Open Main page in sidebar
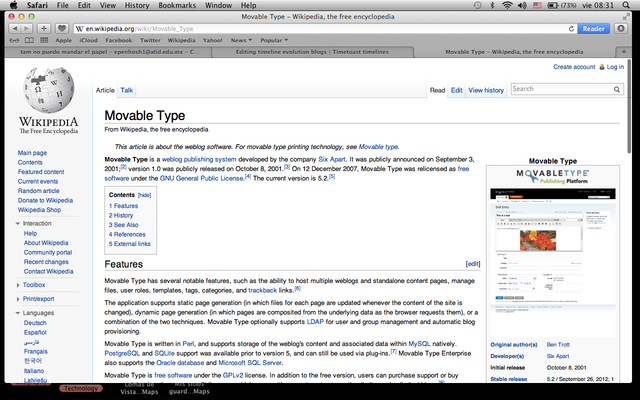 click(x=32, y=153)
